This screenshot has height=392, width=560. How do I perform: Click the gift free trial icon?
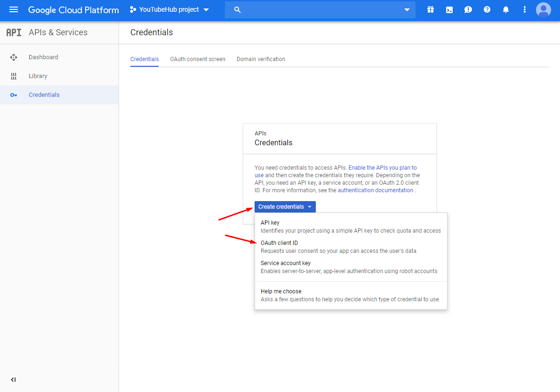[x=430, y=10]
